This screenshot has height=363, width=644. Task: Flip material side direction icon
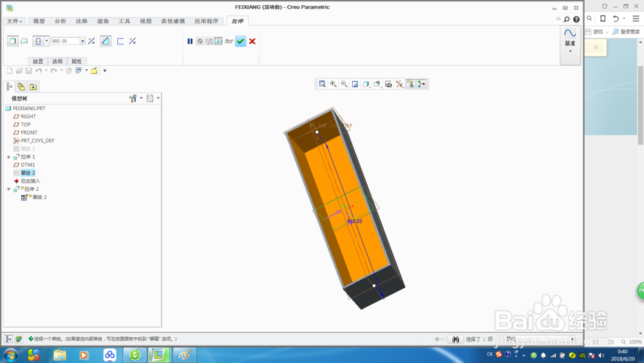132,41
